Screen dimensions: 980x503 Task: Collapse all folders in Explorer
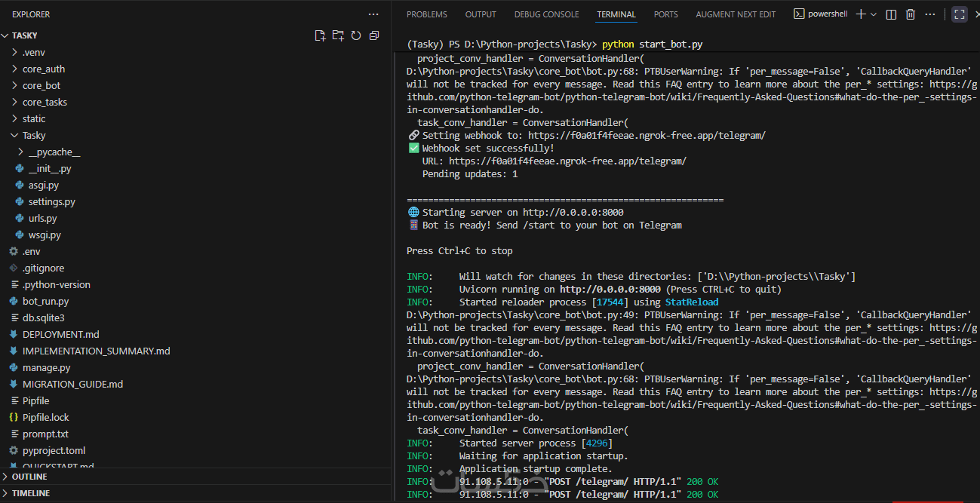[x=374, y=35]
